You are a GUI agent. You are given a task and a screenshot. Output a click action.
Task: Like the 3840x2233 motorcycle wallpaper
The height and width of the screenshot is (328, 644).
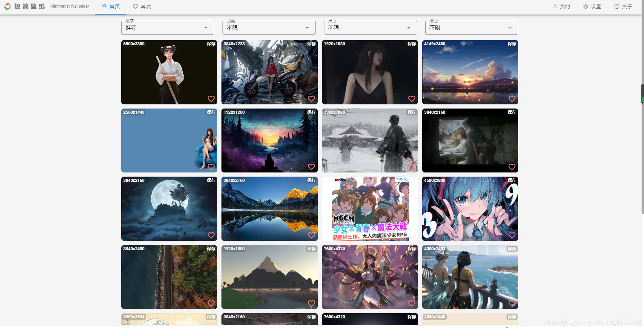tap(311, 99)
